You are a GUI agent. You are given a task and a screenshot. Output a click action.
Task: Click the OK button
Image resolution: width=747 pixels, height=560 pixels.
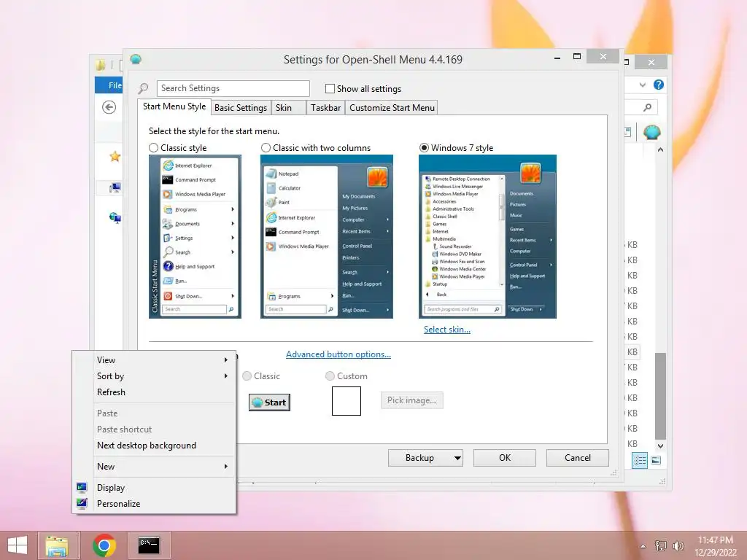[505, 458]
